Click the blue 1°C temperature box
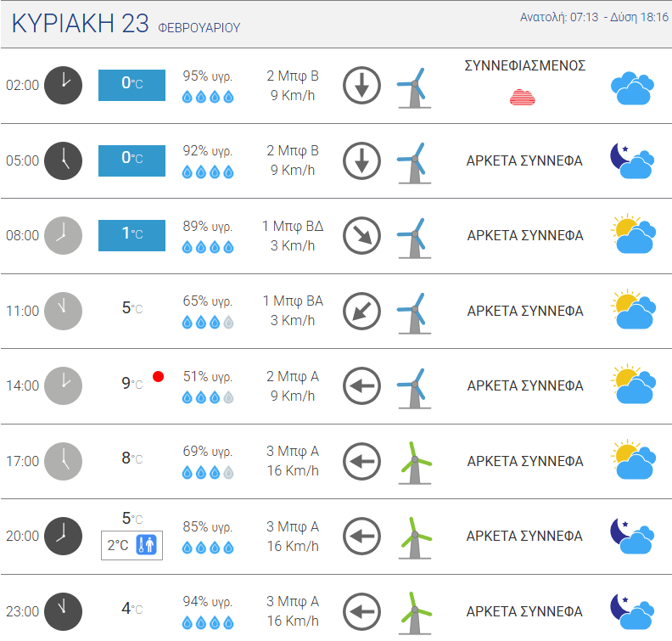The height and width of the screenshot is (641, 672). pos(132,235)
